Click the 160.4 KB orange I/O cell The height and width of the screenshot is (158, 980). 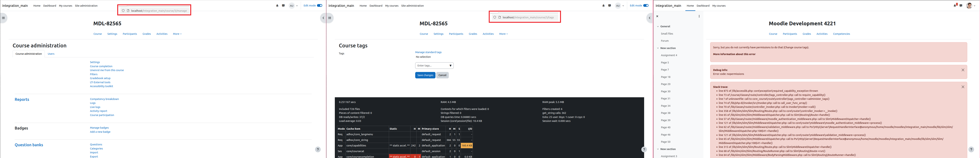[467, 145]
